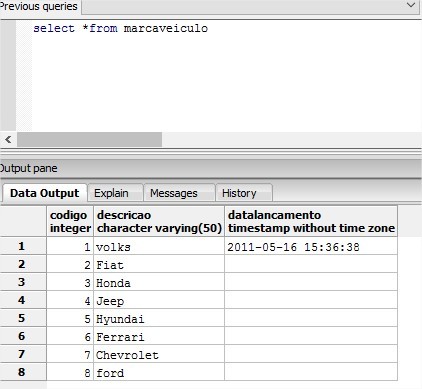The width and height of the screenshot is (422, 389).
Task: Click the codigo cell in the Fiat row
Action: pyautogui.click(x=70, y=265)
